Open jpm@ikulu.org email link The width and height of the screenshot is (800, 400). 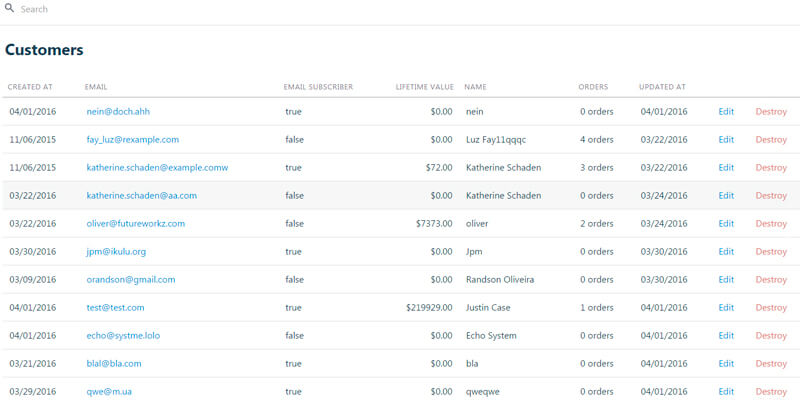click(x=116, y=252)
